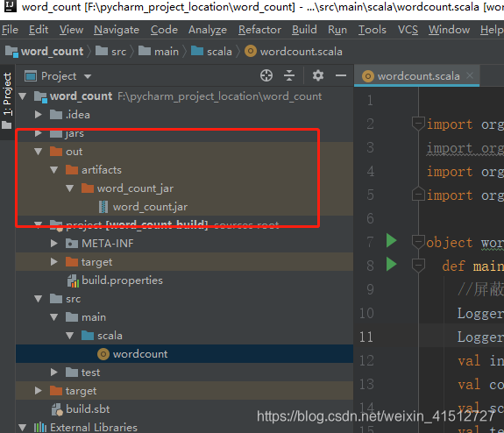This screenshot has height=433, width=504.
Task: Open the Analyze menu
Action: tap(208, 30)
